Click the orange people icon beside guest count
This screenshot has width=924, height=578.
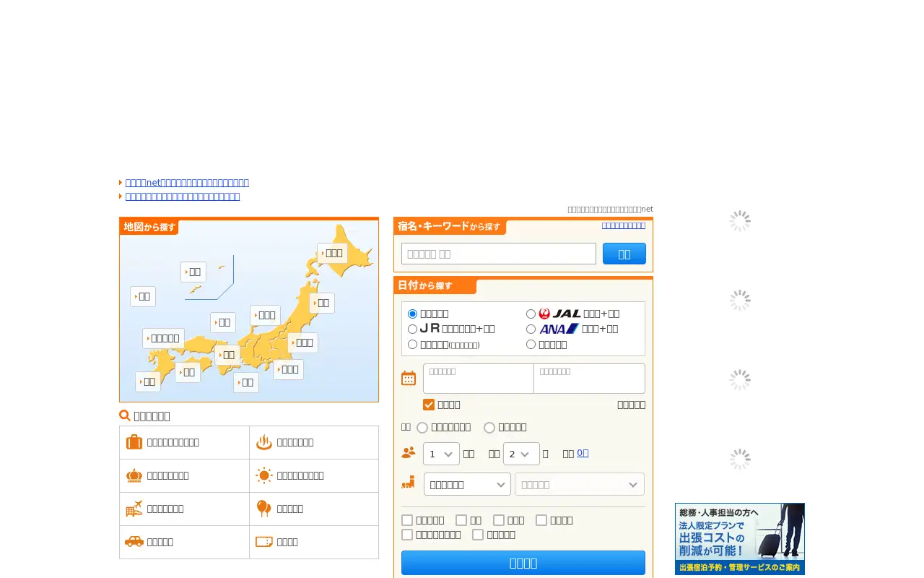tap(409, 452)
